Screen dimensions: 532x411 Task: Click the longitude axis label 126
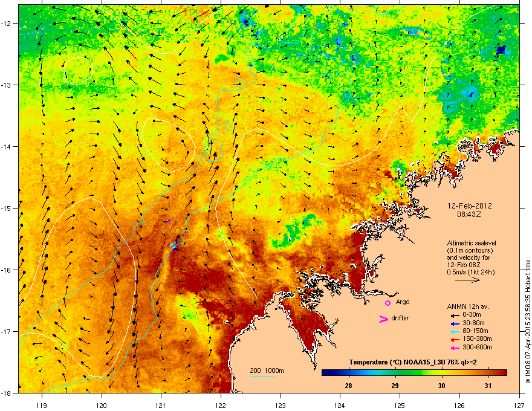tap(459, 405)
